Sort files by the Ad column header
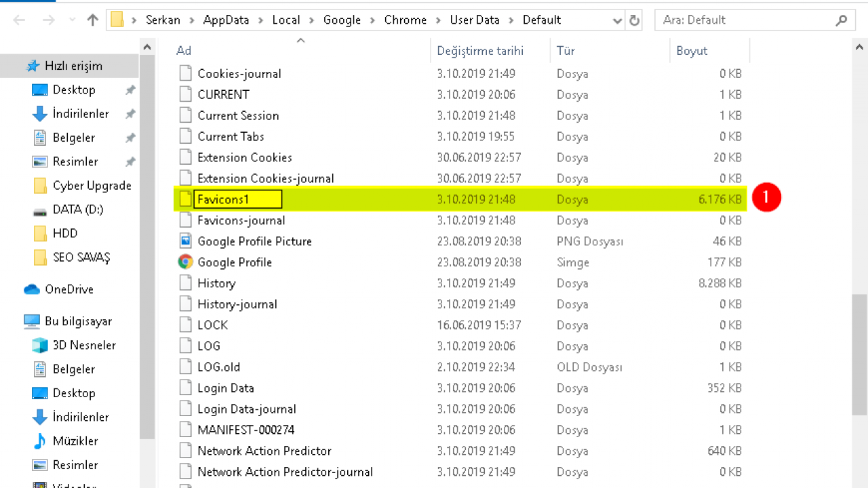868x488 pixels. [x=184, y=51]
